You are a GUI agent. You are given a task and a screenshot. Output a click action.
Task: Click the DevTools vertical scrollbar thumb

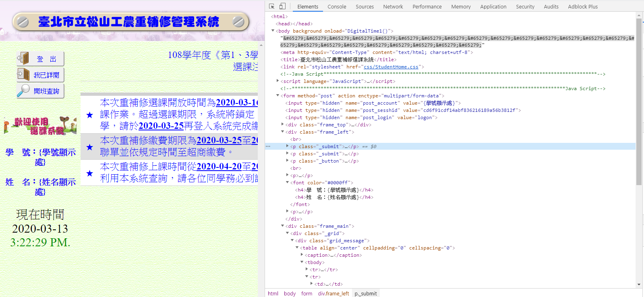(x=639, y=101)
